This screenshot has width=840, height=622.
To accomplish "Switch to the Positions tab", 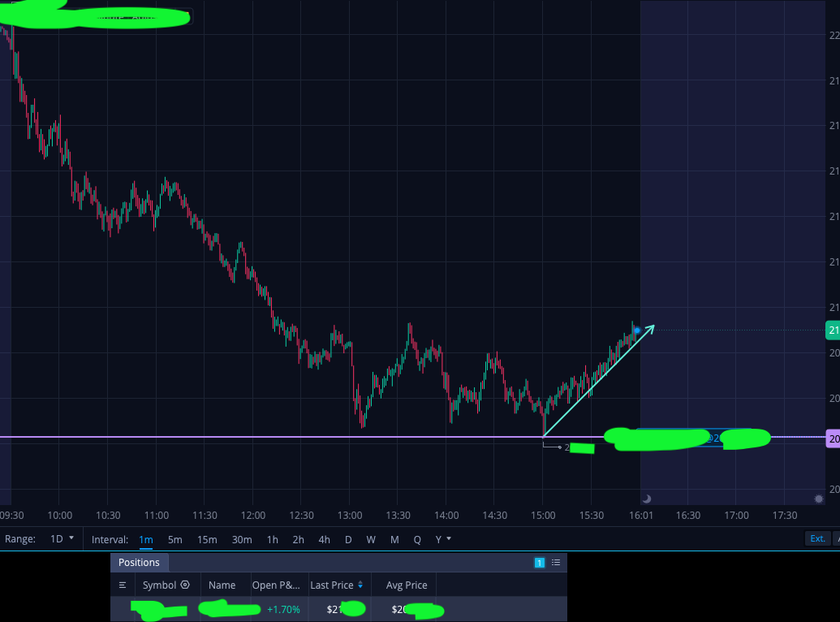I will coord(139,563).
